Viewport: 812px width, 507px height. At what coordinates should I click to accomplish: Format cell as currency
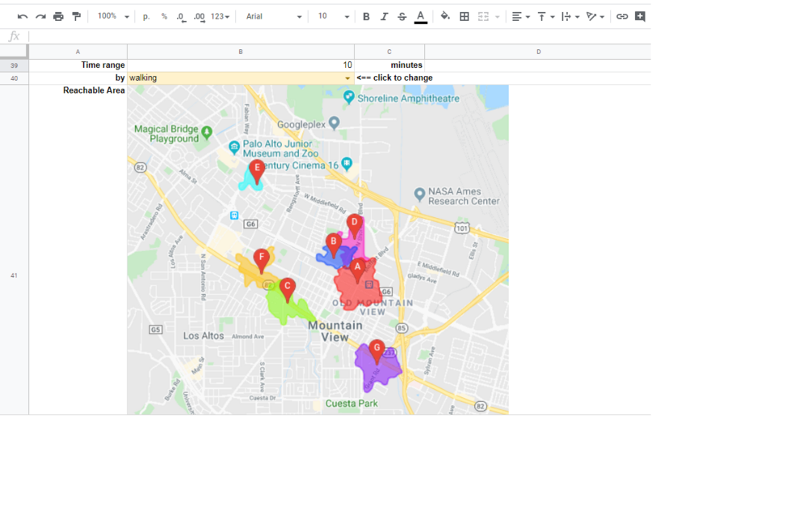coord(146,17)
